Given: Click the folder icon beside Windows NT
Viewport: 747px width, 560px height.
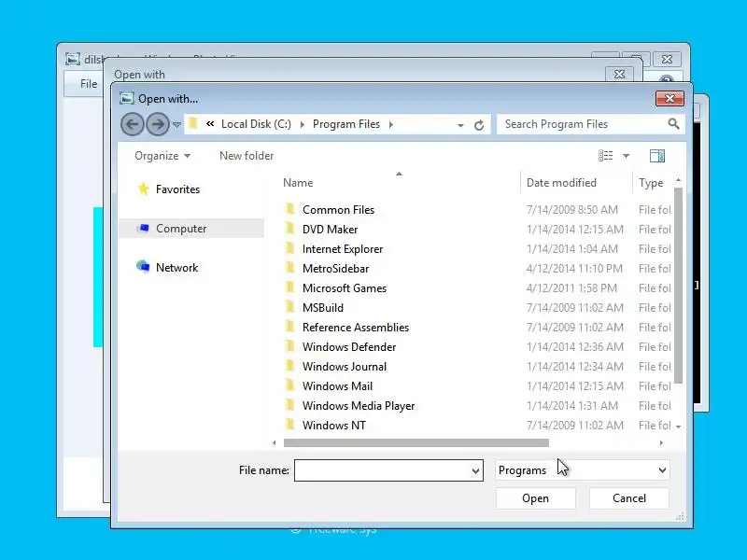Looking at the screenshot, I should 289,425.
